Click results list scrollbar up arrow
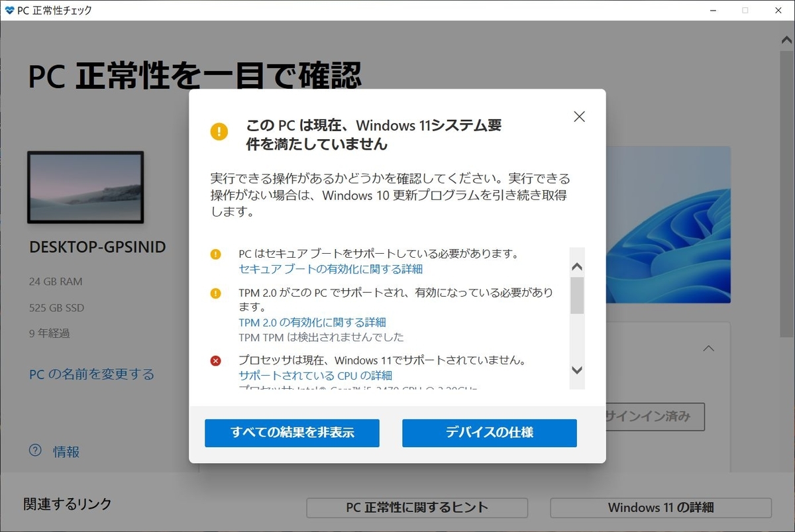 click(x=577, y=267)
